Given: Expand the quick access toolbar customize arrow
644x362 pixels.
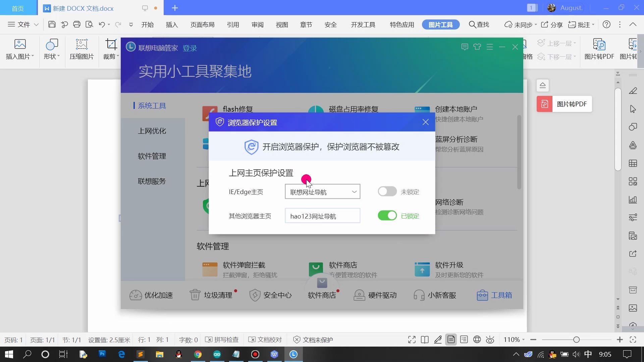Looking at the screenshot, I should point(131,24).
